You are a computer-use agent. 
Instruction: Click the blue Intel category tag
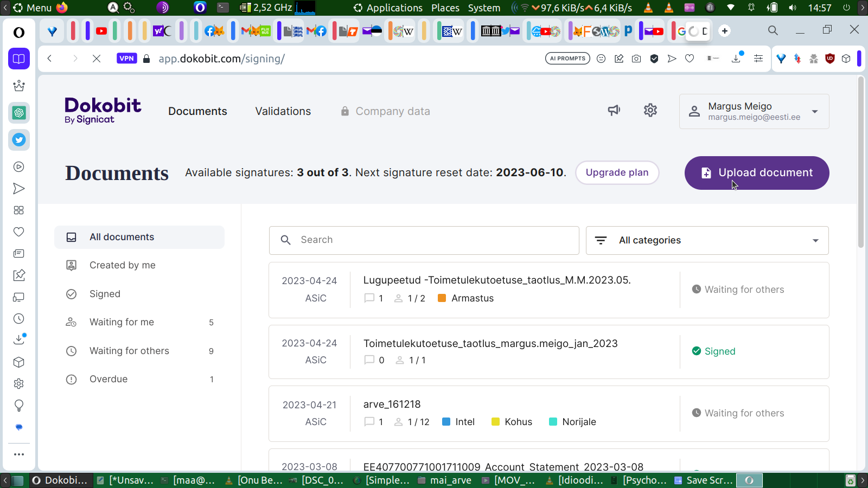458,422
